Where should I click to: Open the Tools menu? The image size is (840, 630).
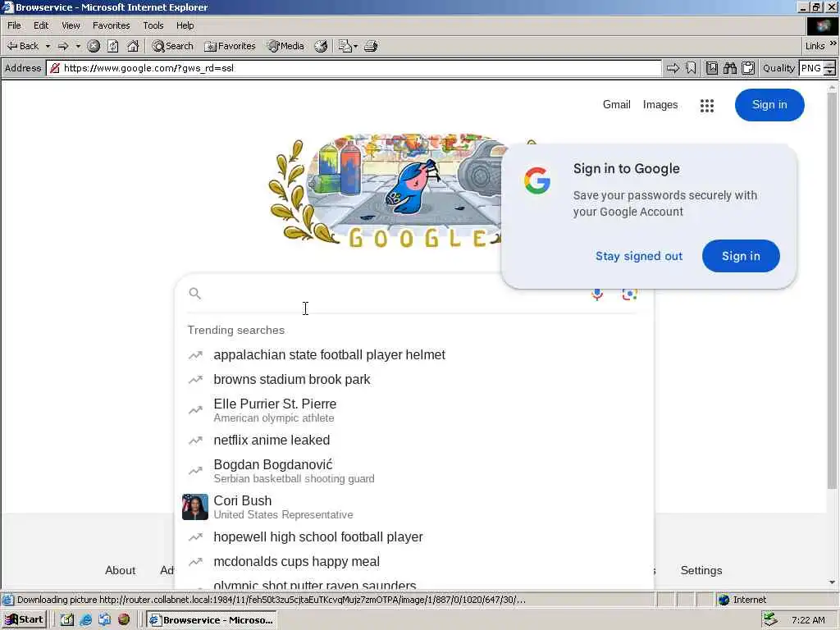(x=153, y=25)
